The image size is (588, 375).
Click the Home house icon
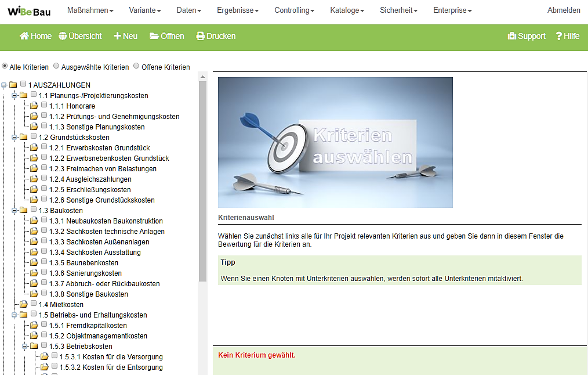pos(24,36)
